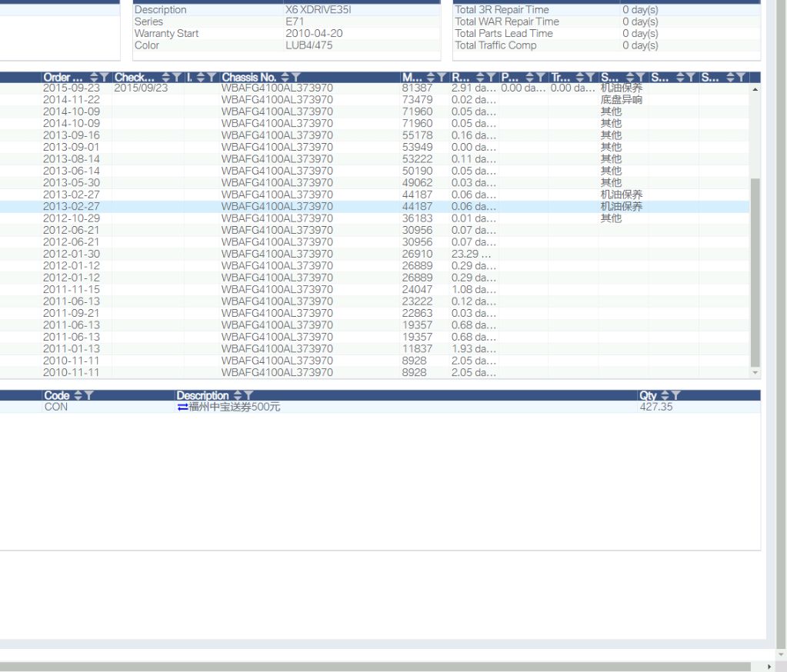Click the CON code cell

pyautogui.click(x=55, y=407)
